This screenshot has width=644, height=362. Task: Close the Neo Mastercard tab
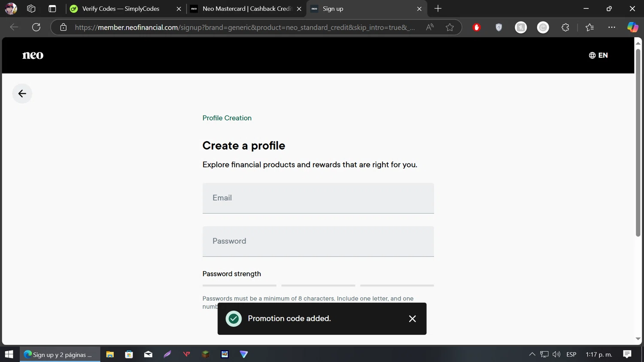(x=299, y=9)
